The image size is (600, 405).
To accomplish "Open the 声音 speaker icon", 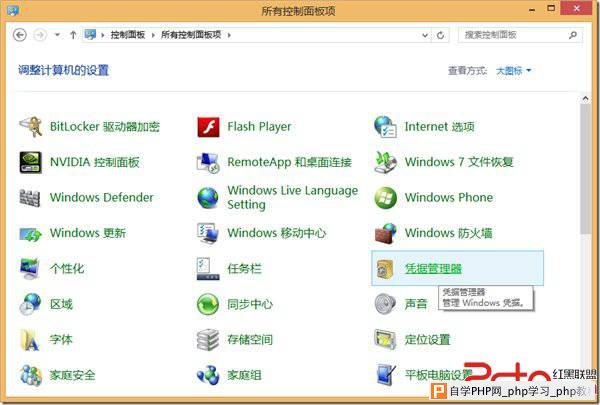I will (385, 304).
